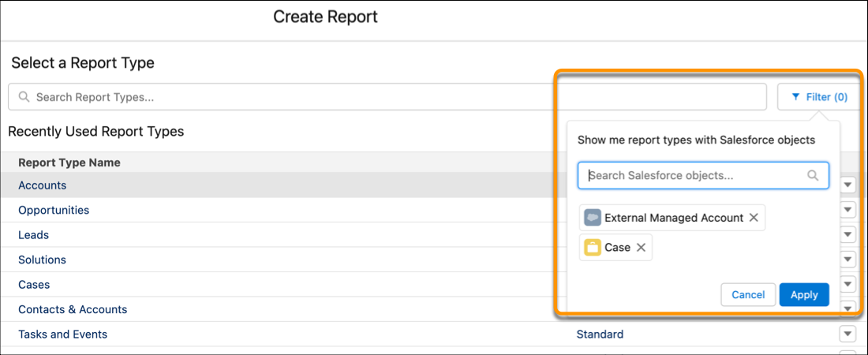
Task: Open row actions dropdown for Accounts
Action: point(848,185)
